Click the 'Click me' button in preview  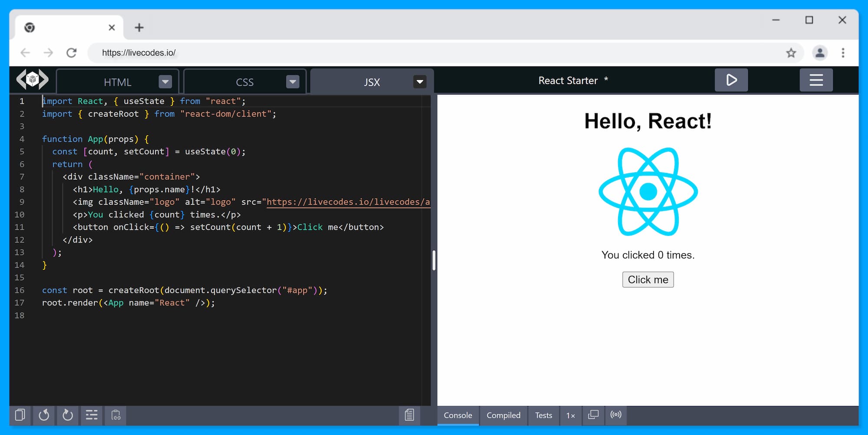[648, 280]
